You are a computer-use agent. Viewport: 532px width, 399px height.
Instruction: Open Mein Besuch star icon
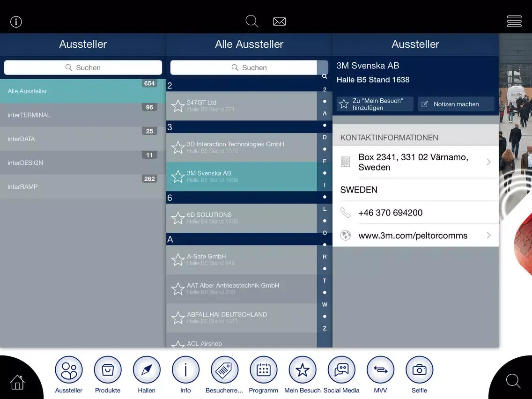click(x=303, y=370)
